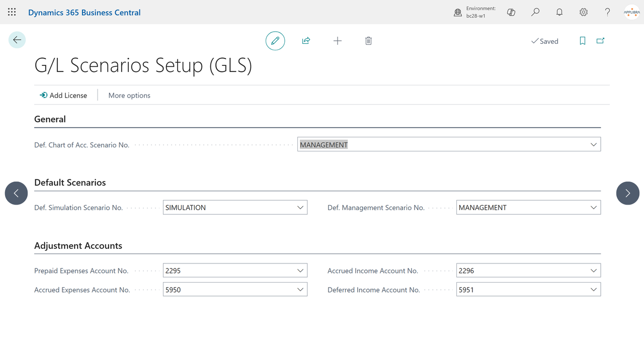Open page in new window icon

point(600,41)
